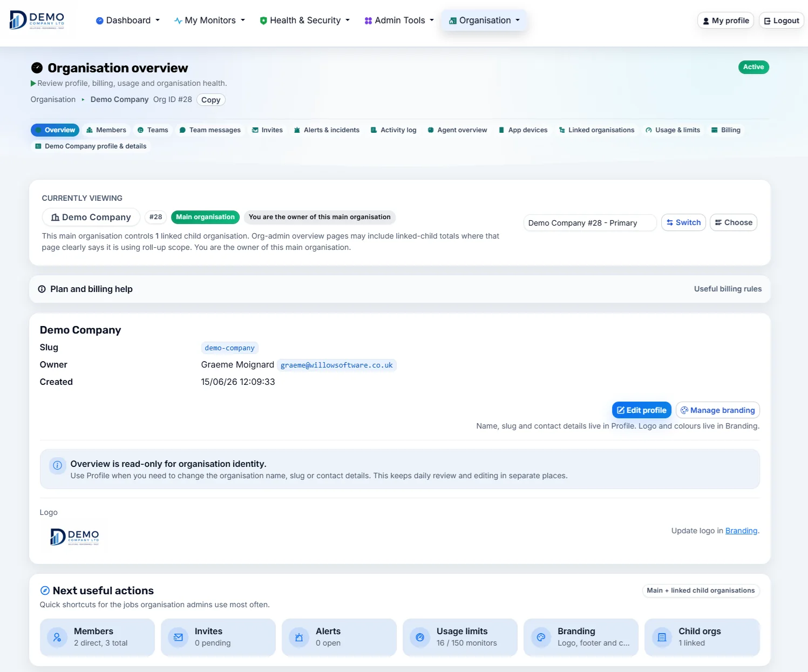Click the Active status badge
Image resolution: width=808 pixels, height=672 pixels.
753,67
